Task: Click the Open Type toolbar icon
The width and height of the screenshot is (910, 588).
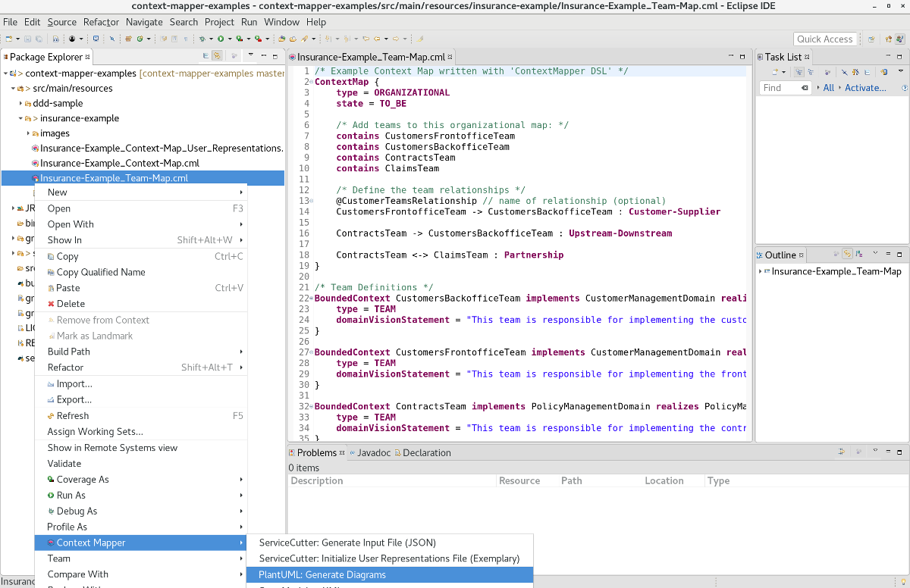Action: [x=281, y=39]
